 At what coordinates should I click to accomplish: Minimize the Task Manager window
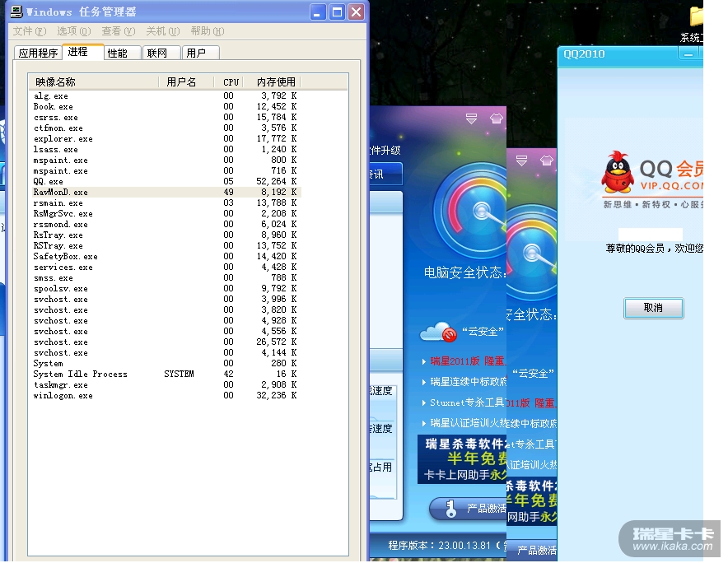(318, 12)
